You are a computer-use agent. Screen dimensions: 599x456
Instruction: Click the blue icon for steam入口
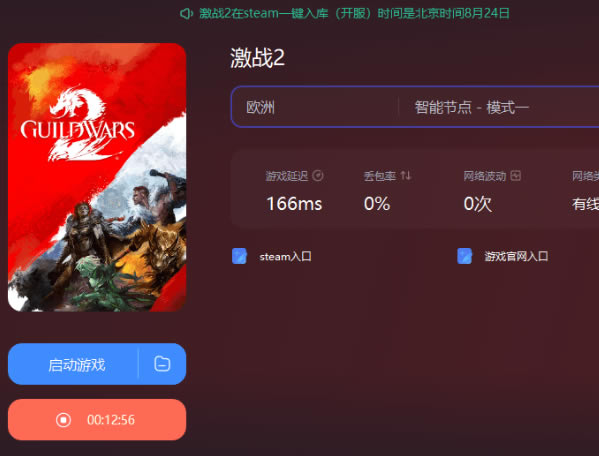click(x=240, y=256)
